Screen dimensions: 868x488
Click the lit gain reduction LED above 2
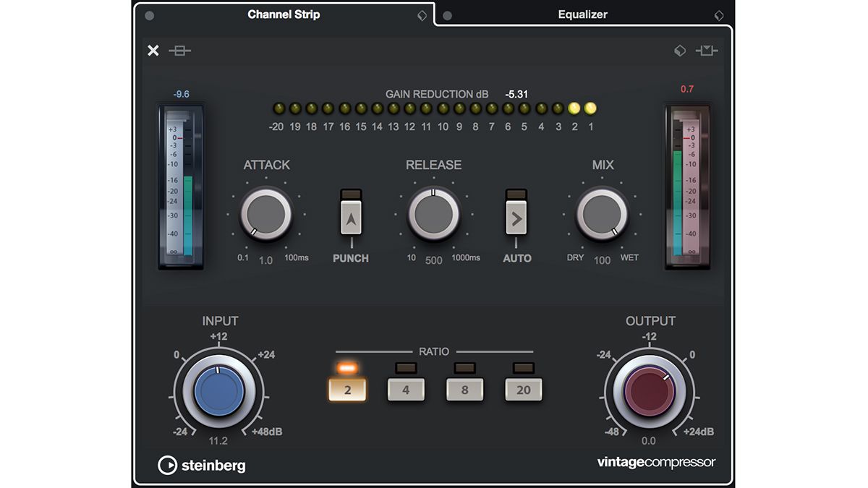(574, 108)
